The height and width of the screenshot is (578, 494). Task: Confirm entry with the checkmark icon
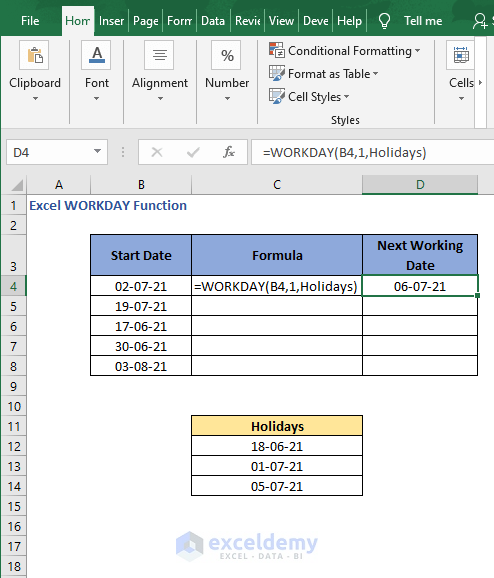pyautogui.click(x=193, y=152)
